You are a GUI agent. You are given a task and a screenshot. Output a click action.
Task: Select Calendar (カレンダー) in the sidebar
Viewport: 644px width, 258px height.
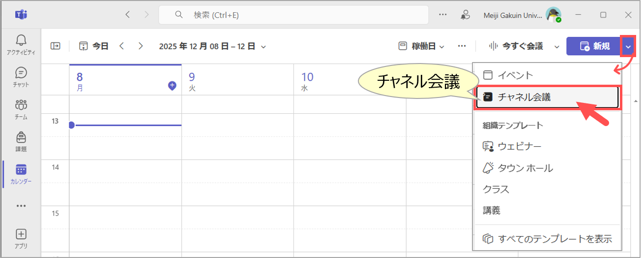(21, 173)
